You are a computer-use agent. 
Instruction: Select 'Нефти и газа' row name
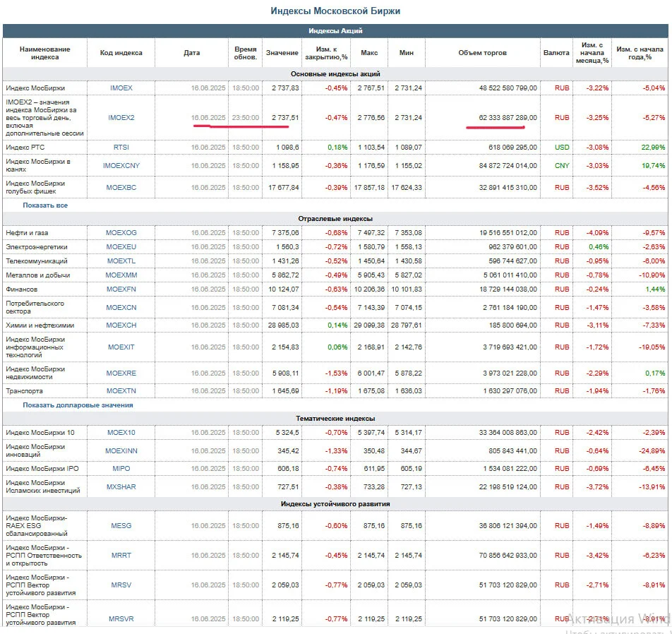pos(27,233)
